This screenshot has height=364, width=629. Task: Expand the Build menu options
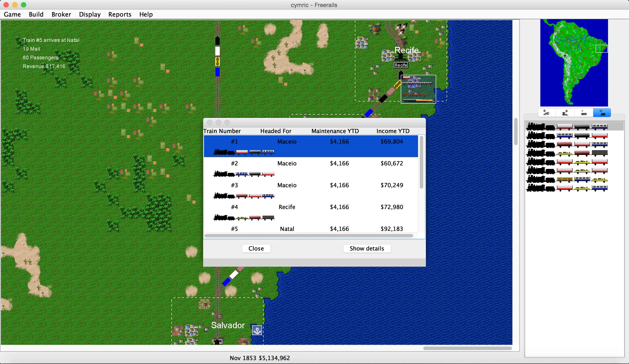(x=36, y=14)
